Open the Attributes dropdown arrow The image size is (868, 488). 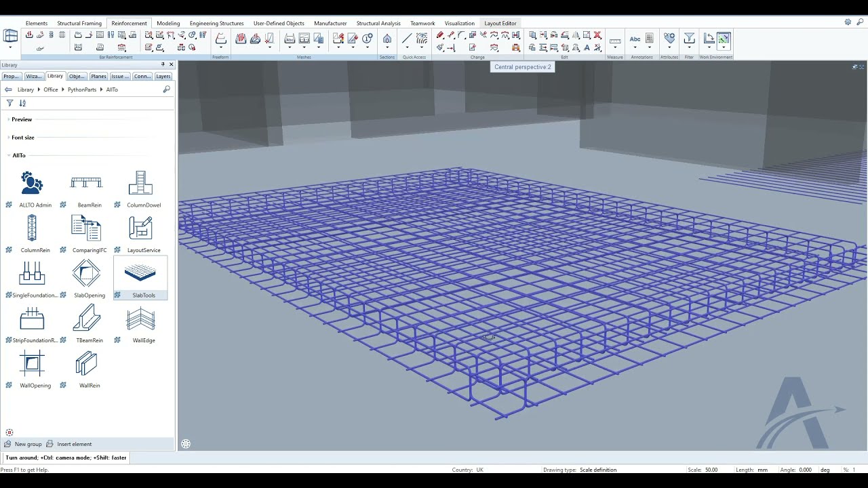[x=669, y=48]
